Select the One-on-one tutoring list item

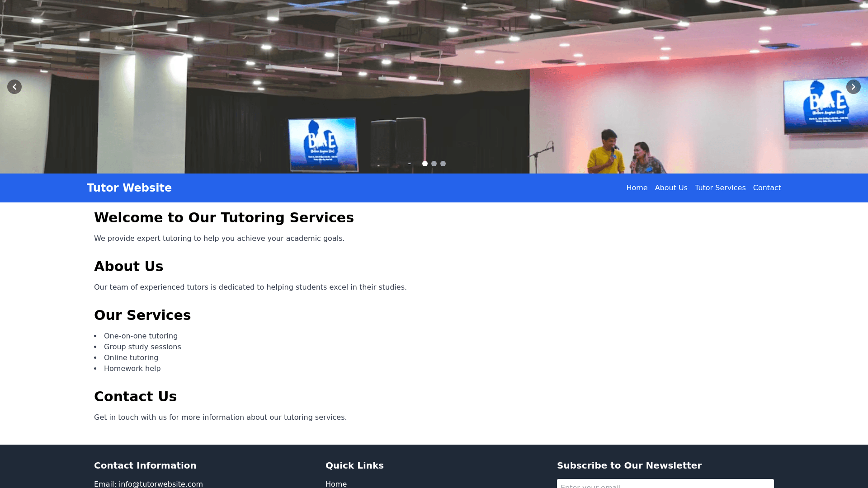point(141,336)
